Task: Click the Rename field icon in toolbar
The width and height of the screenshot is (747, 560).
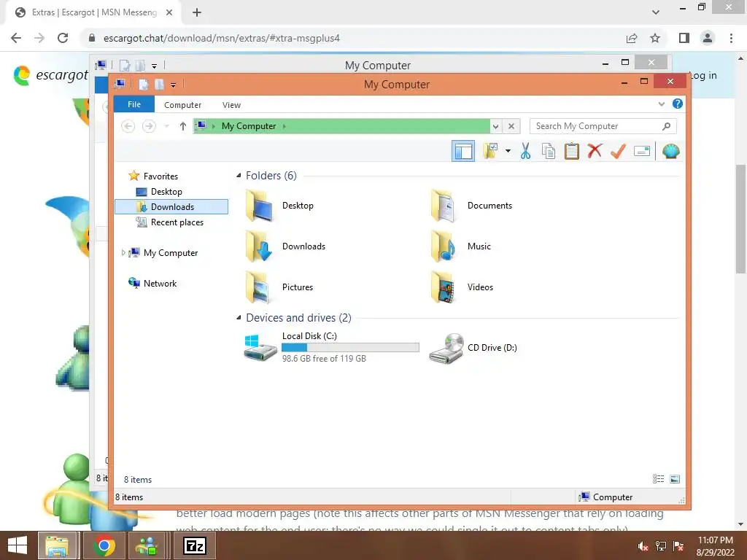Action: point(642,152)
